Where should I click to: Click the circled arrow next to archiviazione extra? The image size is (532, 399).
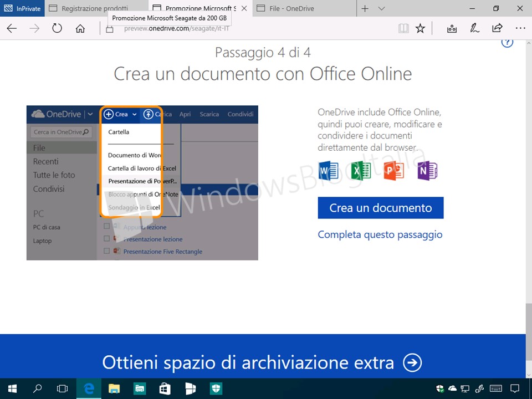pos(412,362)
